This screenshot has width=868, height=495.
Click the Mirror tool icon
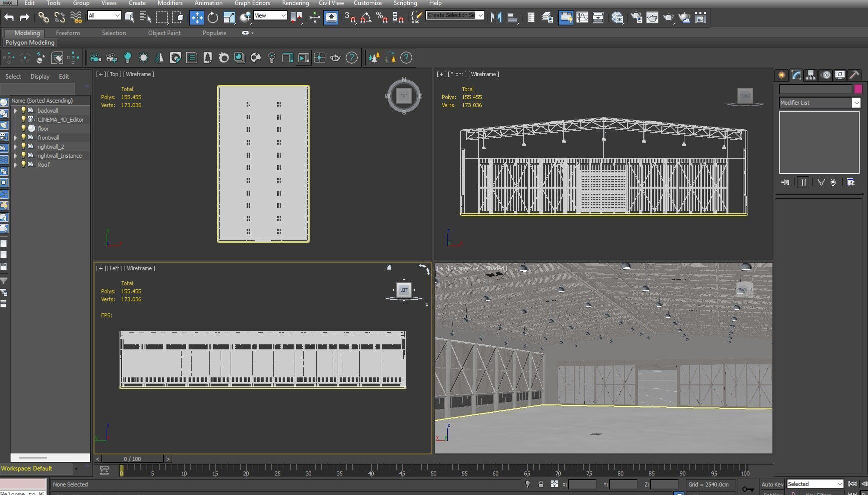click(496, 18)
